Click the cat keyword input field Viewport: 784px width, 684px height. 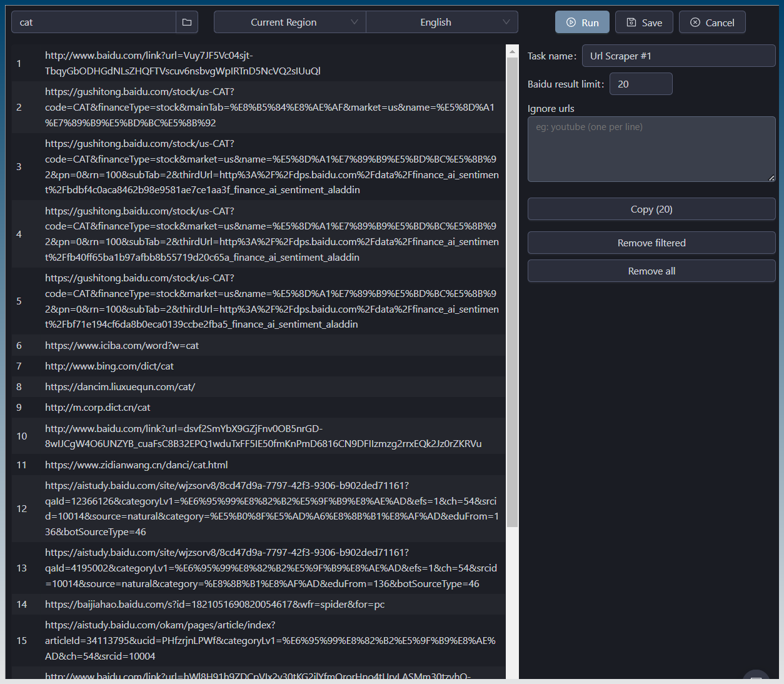pyautogui.click(x=94, y=23)
